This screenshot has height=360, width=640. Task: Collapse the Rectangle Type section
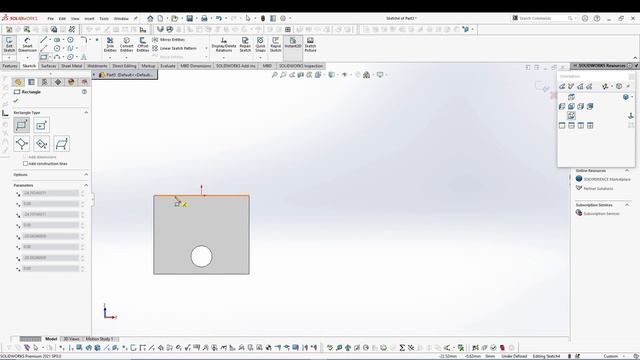click(x=86, y=112)
